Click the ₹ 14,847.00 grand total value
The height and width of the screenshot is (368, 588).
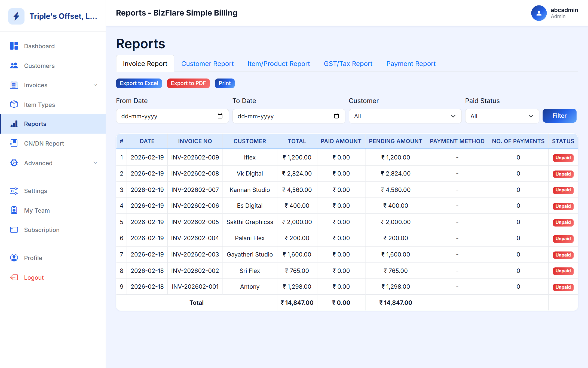pos(297,303)
